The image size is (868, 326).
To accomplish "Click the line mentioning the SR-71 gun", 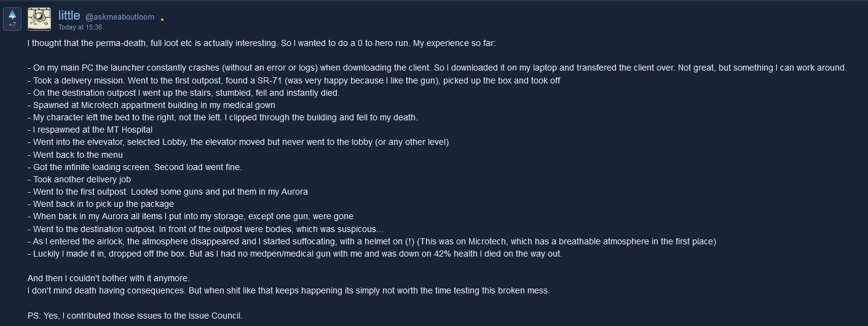I will pyautogui.click(x=294, y=80).
